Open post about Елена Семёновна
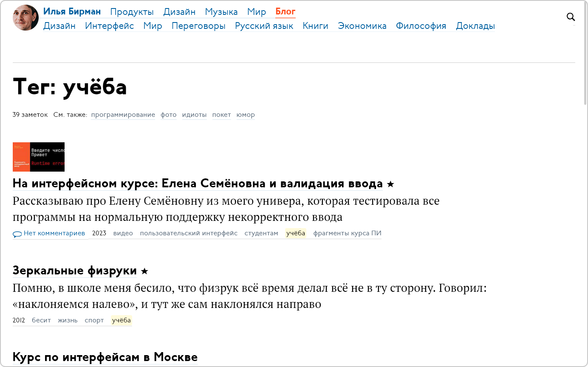Viewport: 588px width, 367px height. pos(198,184)
